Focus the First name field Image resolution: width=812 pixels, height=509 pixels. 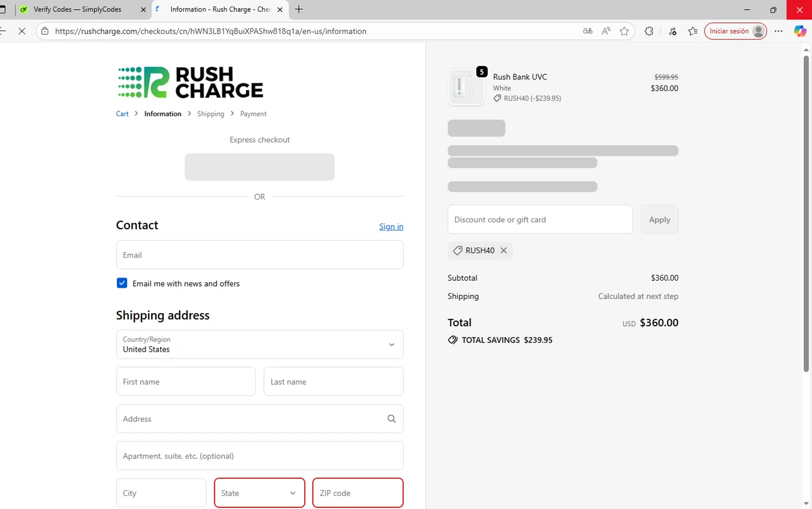186,381
